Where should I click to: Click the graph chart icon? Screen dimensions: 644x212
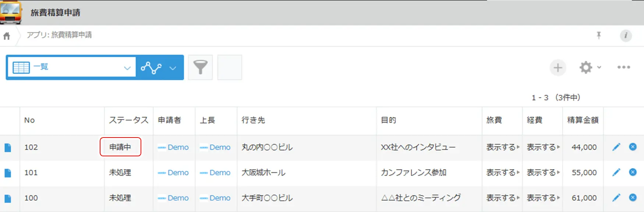pyautogui.click(x=151, y=67)
